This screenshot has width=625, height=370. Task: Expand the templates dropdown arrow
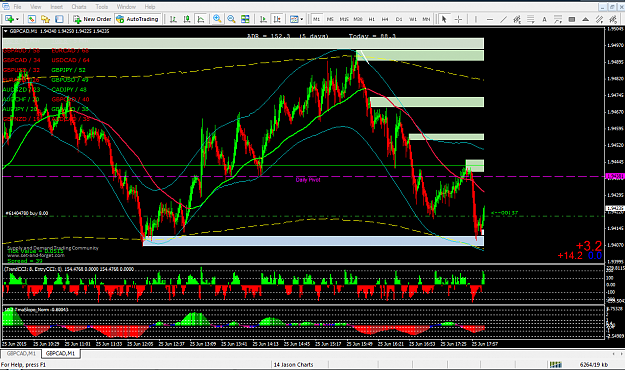302,19
